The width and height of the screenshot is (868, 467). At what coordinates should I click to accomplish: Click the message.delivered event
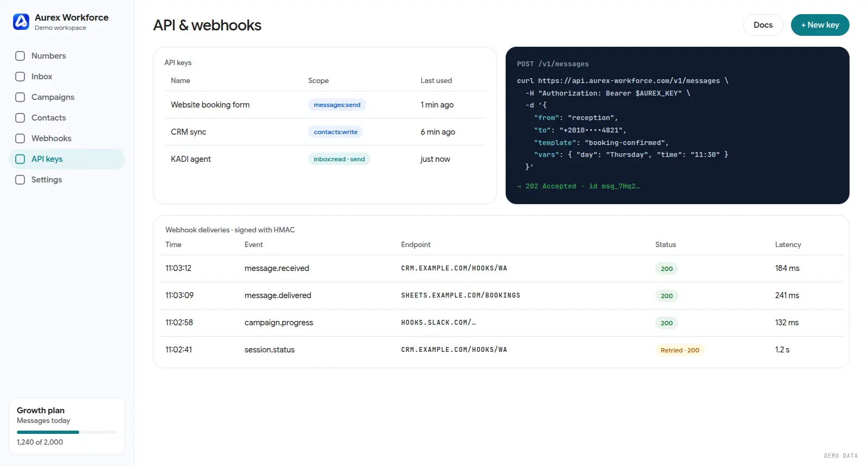click(278, 295)
